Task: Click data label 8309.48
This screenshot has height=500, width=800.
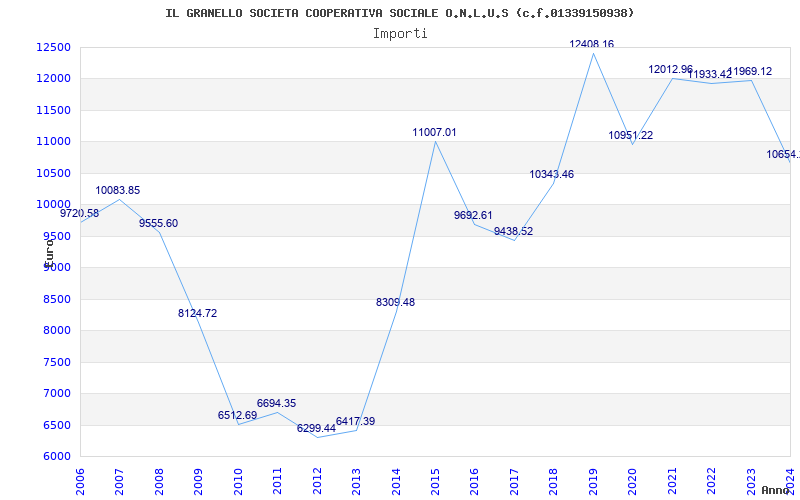Action: point(395,303)
